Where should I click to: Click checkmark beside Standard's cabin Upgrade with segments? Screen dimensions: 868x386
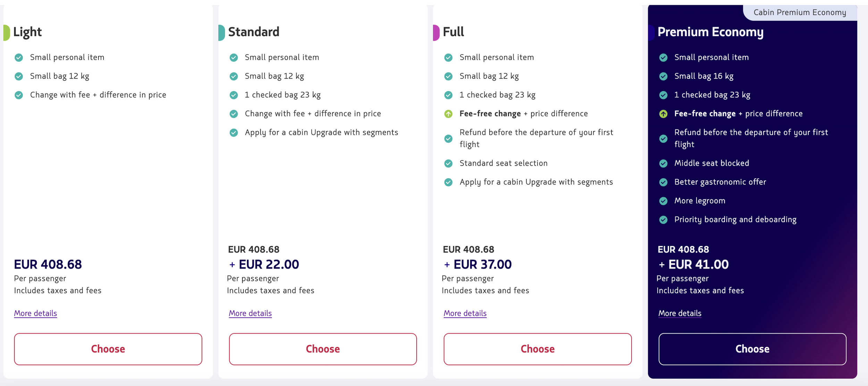click(234, 132)
